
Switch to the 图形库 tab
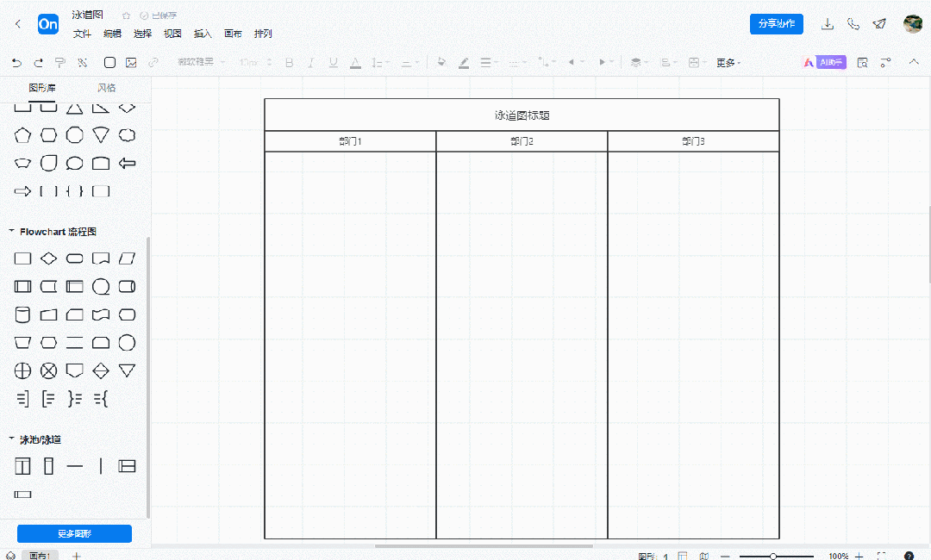tap(42, 88)
